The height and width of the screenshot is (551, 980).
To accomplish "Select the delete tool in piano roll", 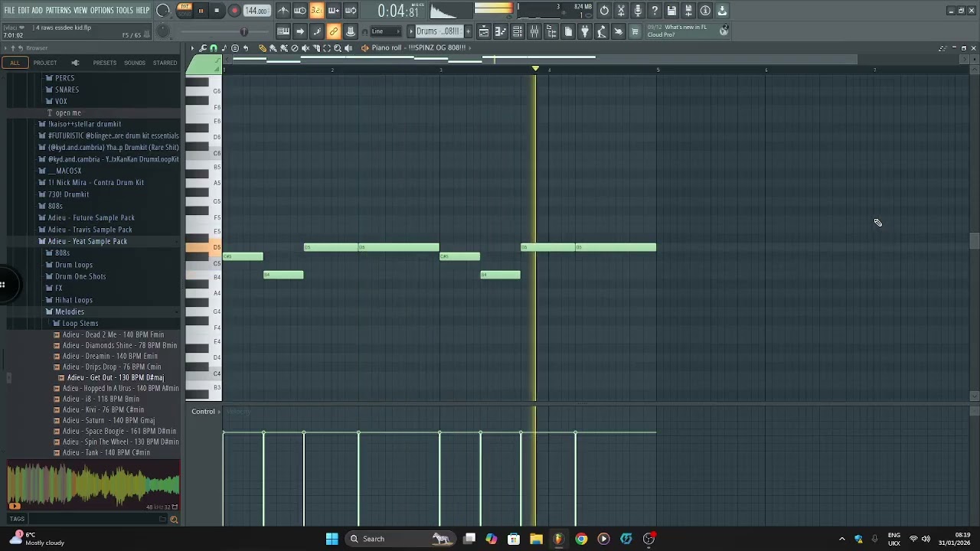I will [x=295, y=48].
